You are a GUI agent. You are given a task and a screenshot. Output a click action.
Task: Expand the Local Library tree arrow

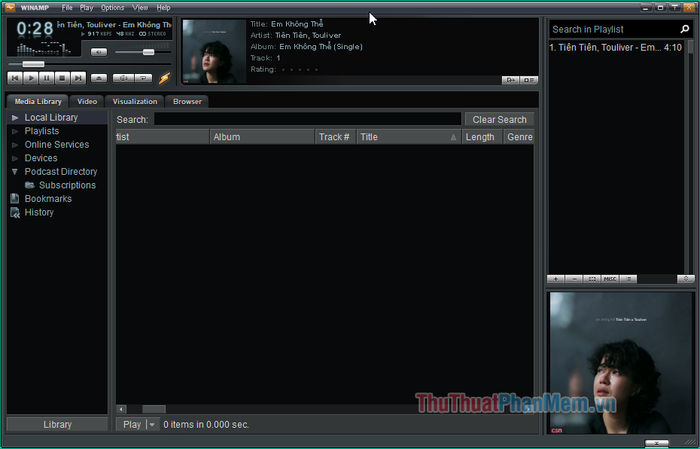(x=15, y=118)
